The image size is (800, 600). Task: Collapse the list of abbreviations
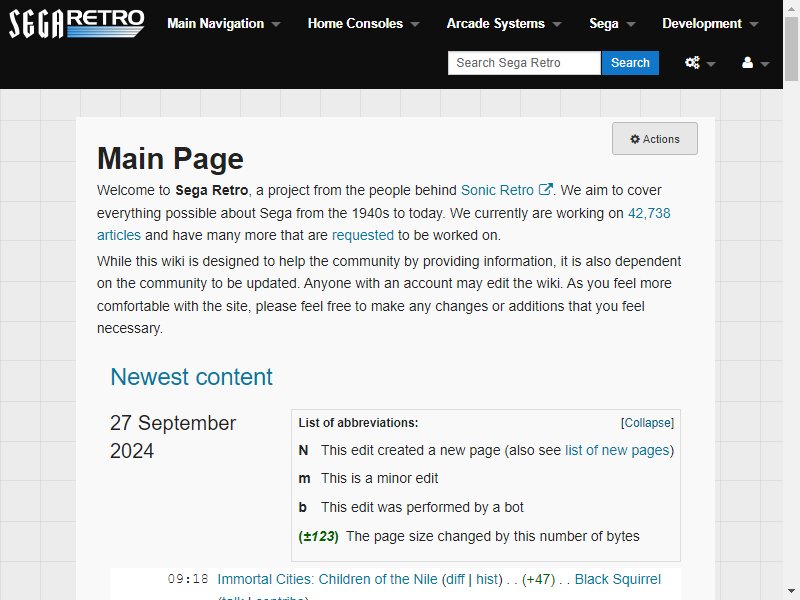pyautogui.click(x=647, y=423)
